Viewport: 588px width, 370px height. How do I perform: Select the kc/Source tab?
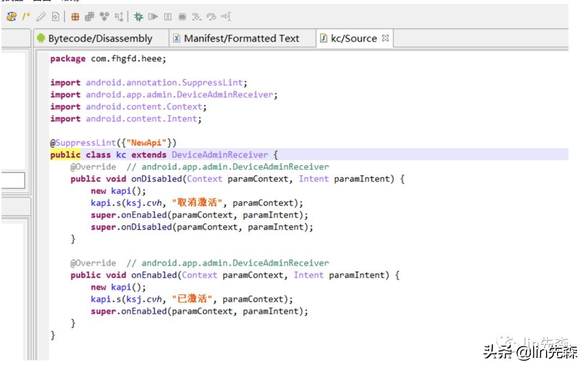[353, 39]
